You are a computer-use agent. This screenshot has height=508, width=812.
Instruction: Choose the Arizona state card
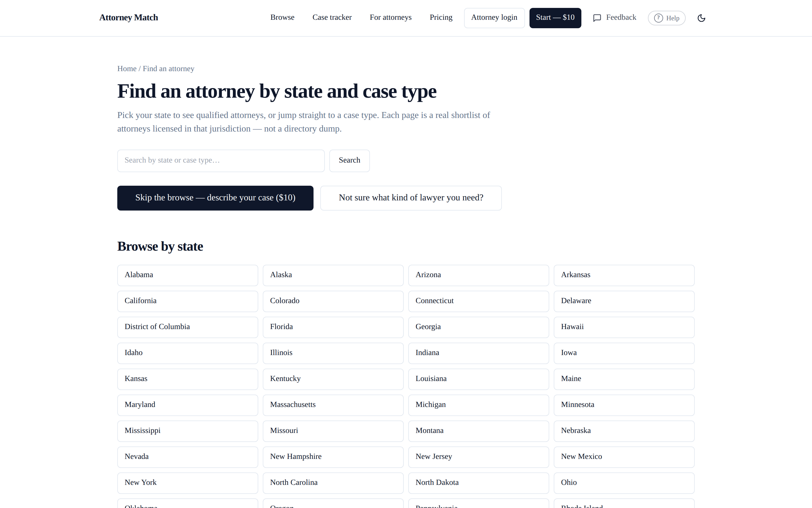pos(478,275)
